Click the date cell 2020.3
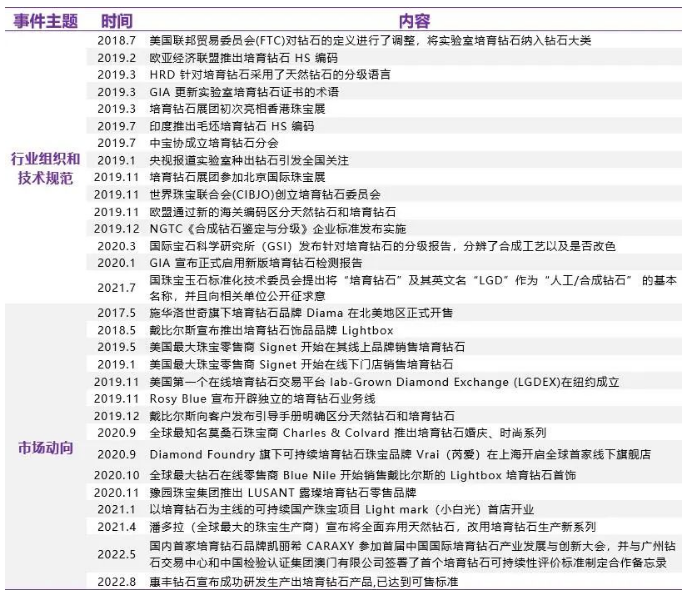This screenshot has width=688, height=600. click(117, 246)
